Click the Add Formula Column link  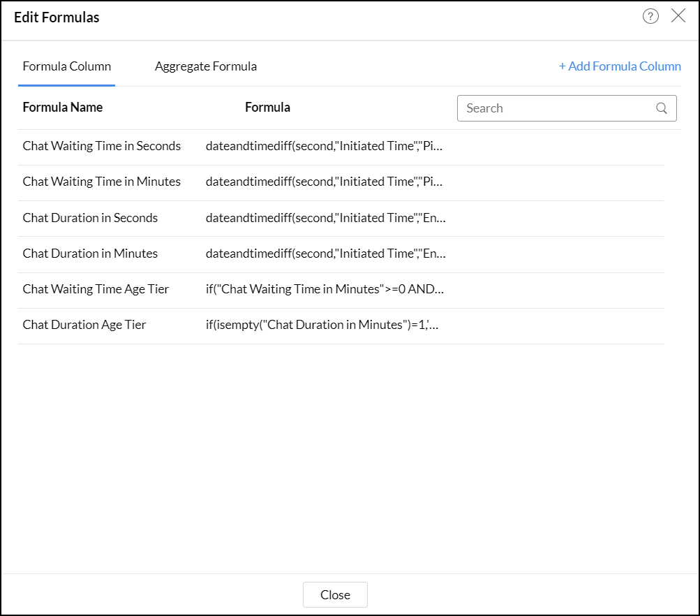[x=620, y=66]
